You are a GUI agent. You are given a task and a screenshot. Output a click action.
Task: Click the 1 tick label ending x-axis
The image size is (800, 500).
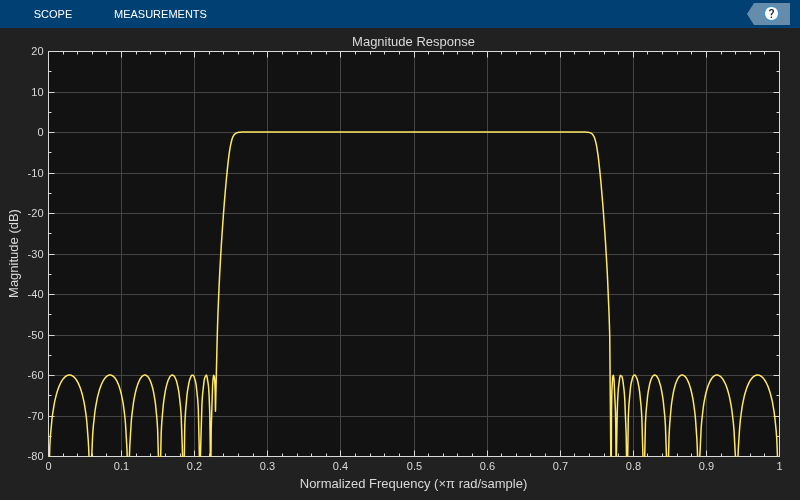(779, 466)
